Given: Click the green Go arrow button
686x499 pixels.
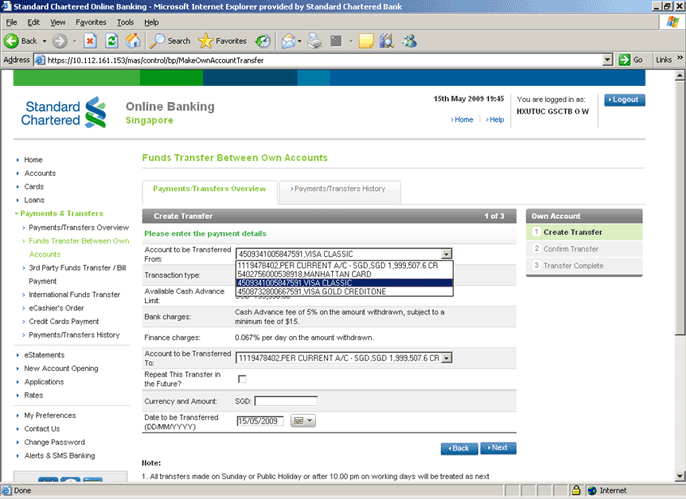Looking at the screenshot, I should (x=624, y=60).
